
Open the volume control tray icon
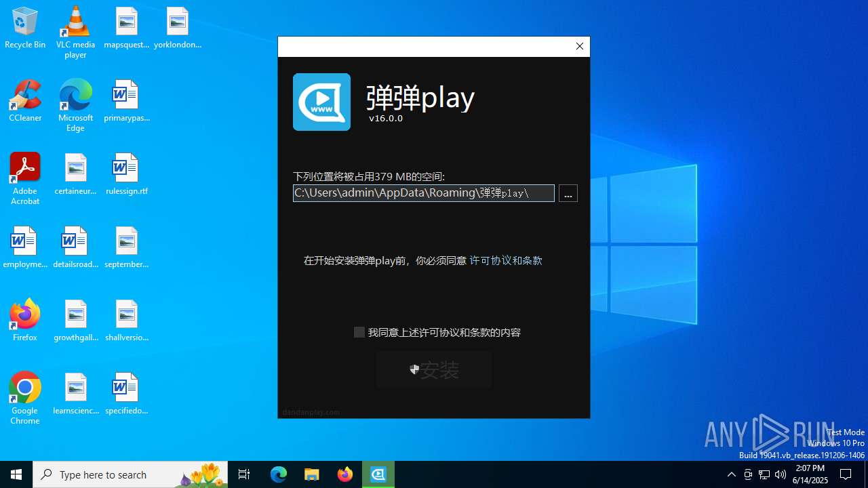coord(781,474)
